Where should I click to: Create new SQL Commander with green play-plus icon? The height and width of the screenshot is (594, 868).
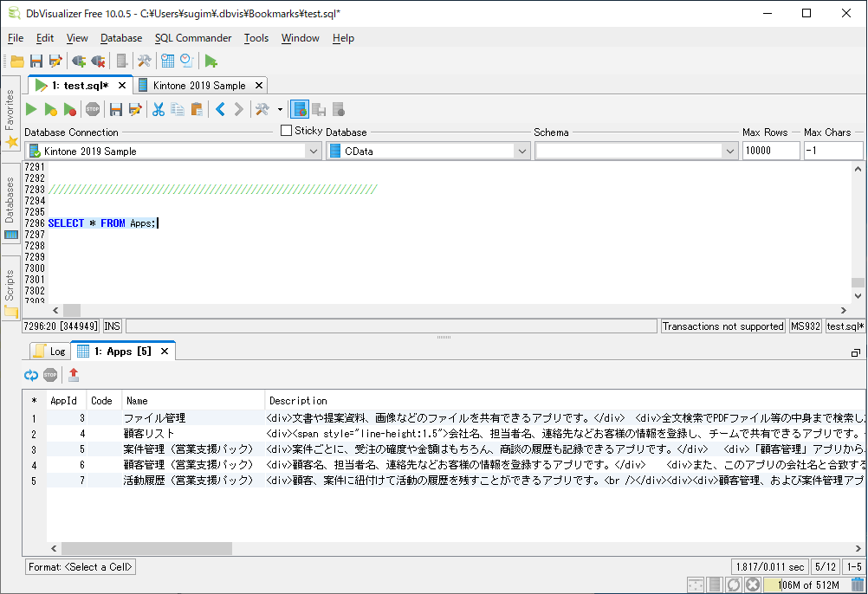(x=211, y=61)
